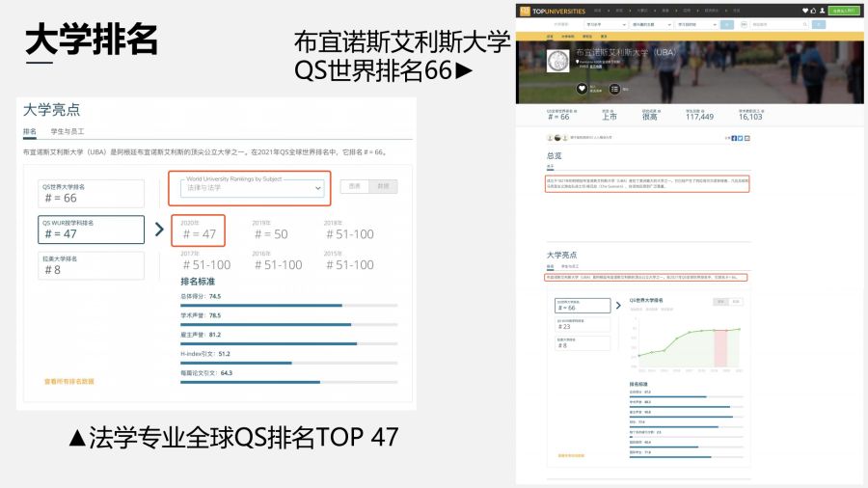The height and width of the screenshot is (488, 868).
Task: Click the 2020年 '# = 47' ranking value
Action: [x=199, y=234]
